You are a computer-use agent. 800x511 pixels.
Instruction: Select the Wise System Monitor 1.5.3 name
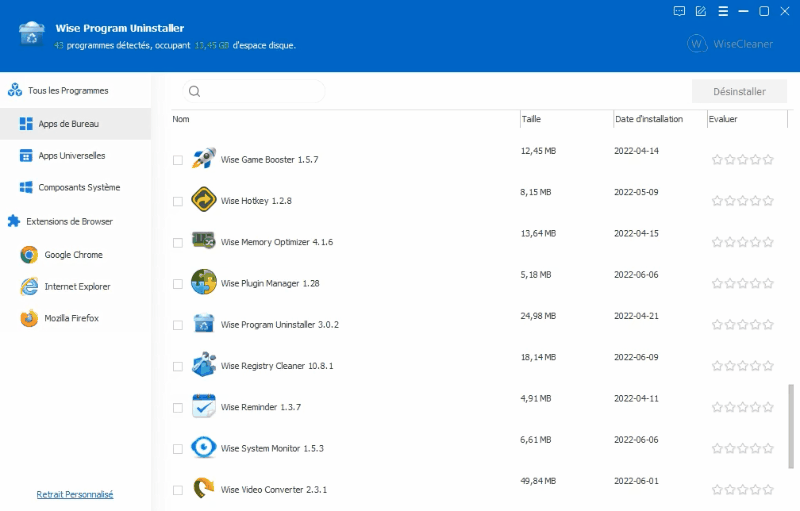tap(272, 448)
